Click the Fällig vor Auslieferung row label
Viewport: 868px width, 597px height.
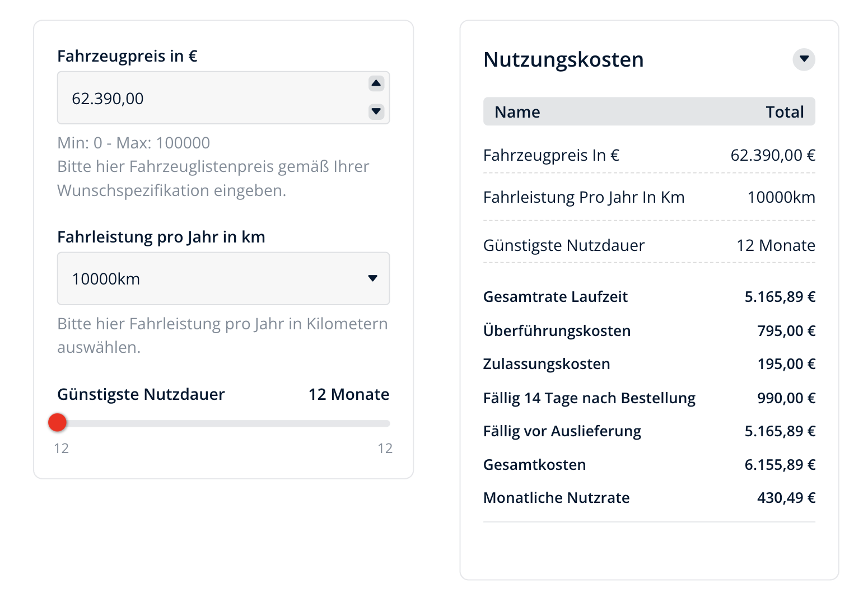pyautogui.click(x=562, y=431)
